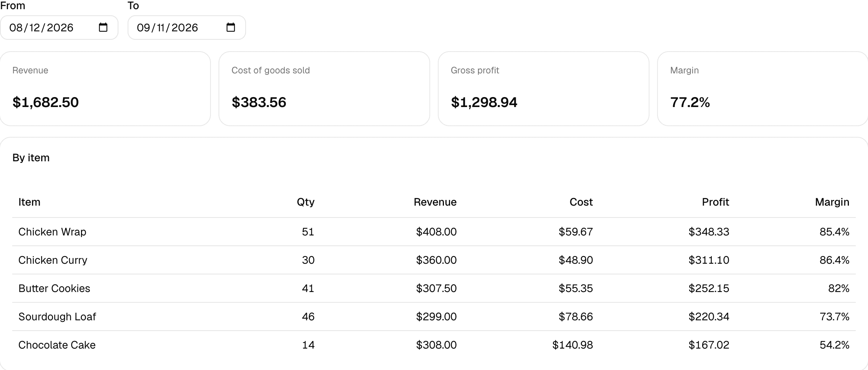Click Chocolate Cake margin 54.2%
The width and height of the screenshot is (868, 370).
click(834, 345)
